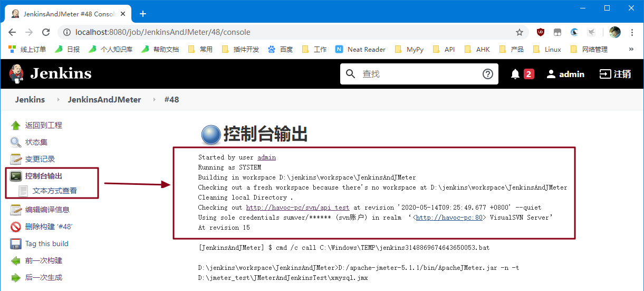Click the red forbidden 删除构建 icon
The height and width of the screenshot is (291, 644).
(16, 227)
